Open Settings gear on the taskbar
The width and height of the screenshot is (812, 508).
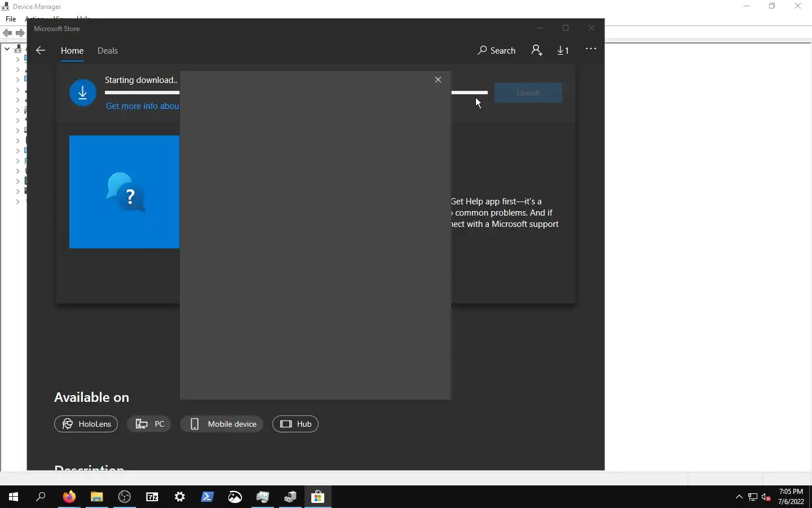click(180, 497)
